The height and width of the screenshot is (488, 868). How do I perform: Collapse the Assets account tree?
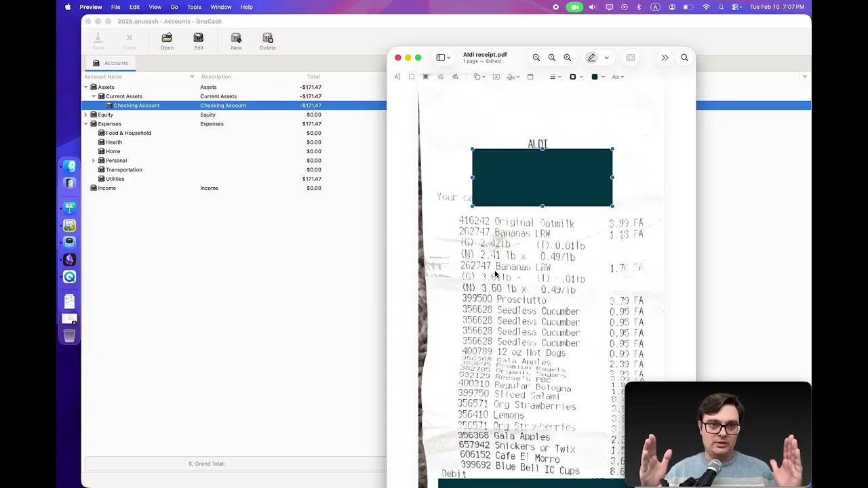pos(86,87)
